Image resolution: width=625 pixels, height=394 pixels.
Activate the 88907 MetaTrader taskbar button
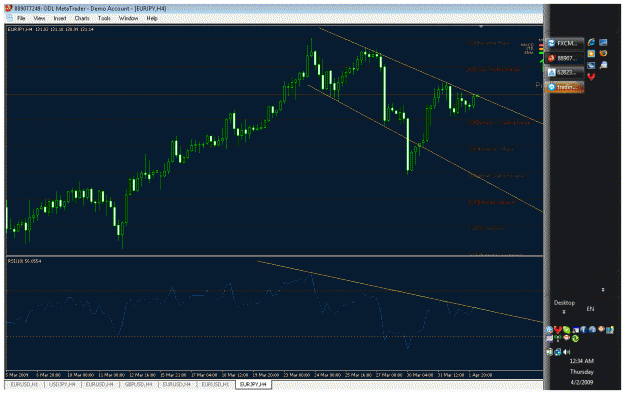point(564,58)
